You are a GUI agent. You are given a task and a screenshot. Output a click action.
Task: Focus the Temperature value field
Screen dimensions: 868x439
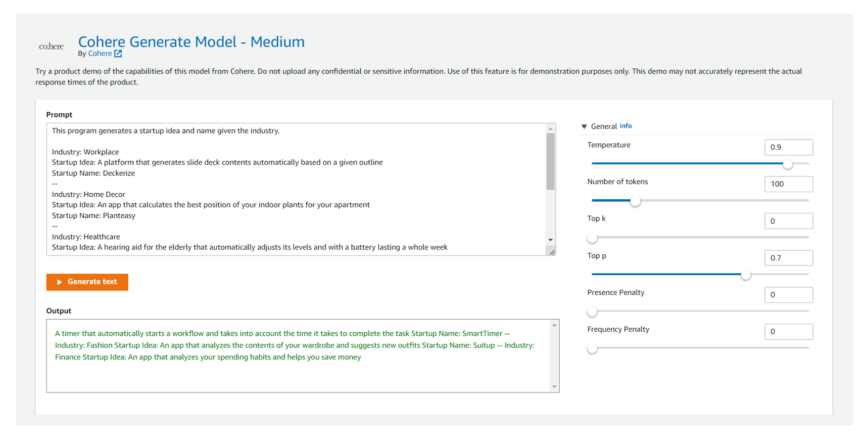click(788, 147)
